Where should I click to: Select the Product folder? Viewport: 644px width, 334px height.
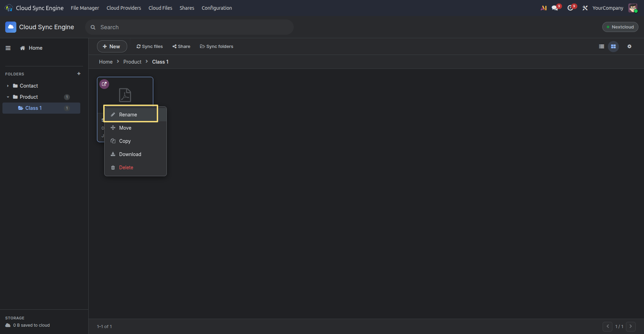(29, 97)
